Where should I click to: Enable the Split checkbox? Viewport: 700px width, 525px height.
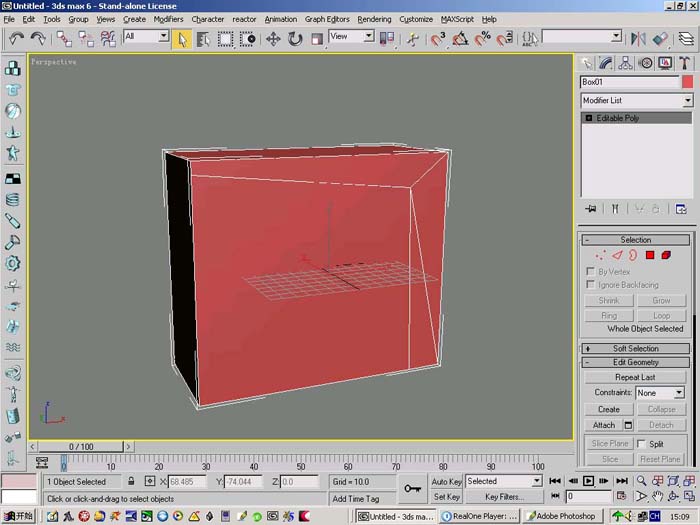pyautogui.click(x=642, y=443)
